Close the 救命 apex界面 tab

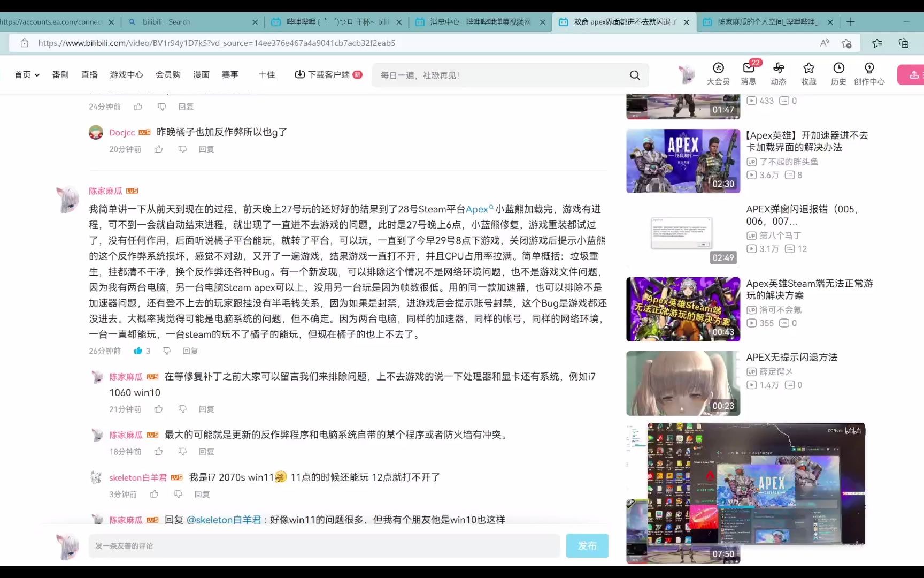point(687,22)
